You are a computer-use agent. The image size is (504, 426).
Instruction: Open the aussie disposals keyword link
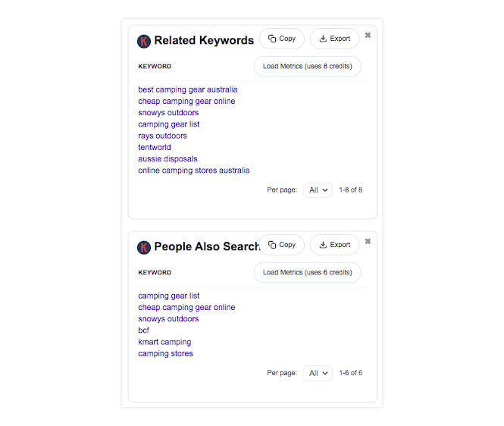[167, 159]
